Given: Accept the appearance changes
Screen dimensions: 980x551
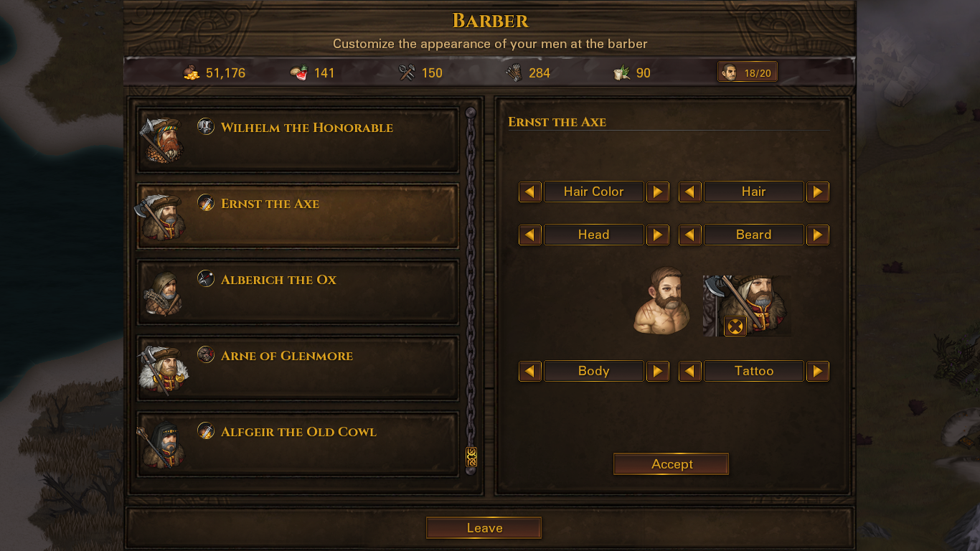Looking at the screenshot, I should point(672,464).
